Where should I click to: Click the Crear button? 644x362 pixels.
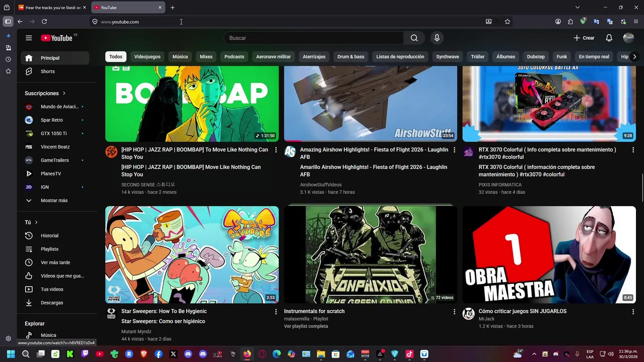[584, 38]
